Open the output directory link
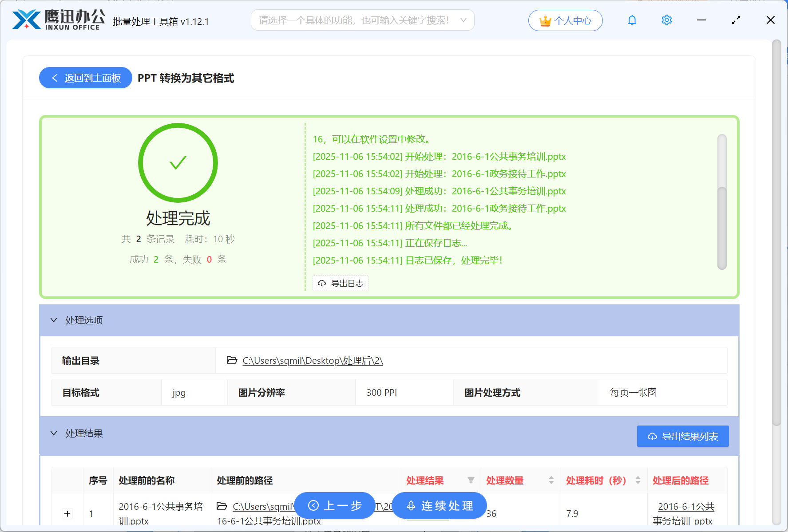The width and height of the screenshot is (788, 532). (312, 360)
